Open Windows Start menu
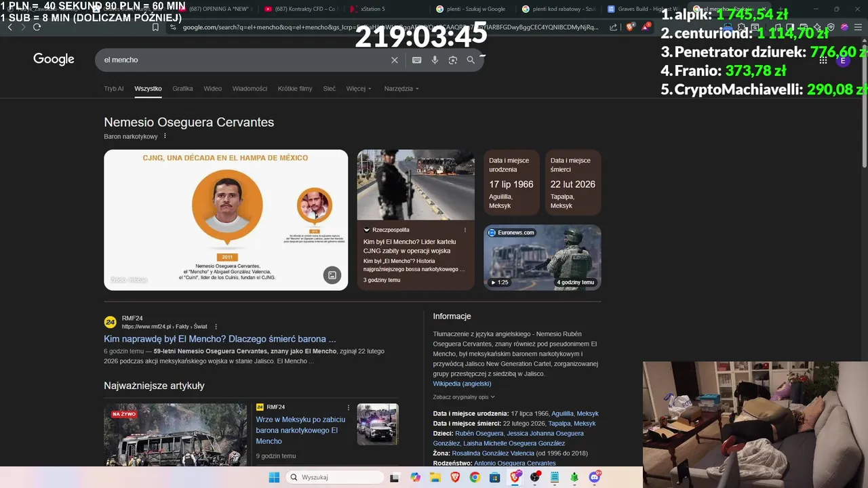Image resolution: width=868 pixels, height=488 pixels. tap(274, 477)
